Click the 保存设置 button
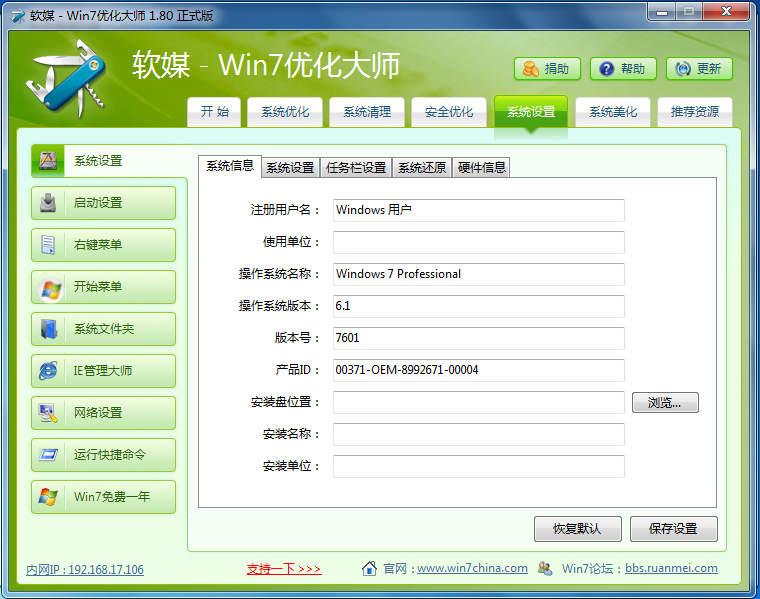 pos(673,528)
